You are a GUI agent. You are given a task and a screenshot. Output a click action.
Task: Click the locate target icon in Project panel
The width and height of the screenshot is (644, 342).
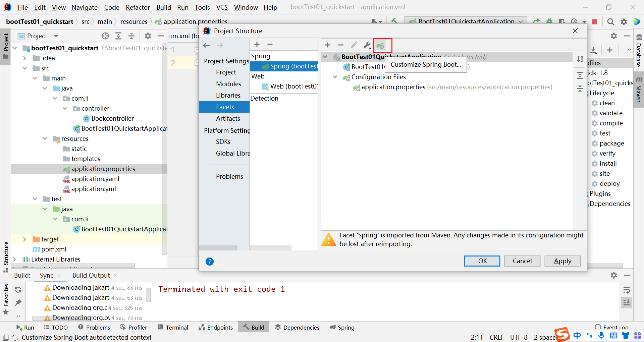pos(105,36)
